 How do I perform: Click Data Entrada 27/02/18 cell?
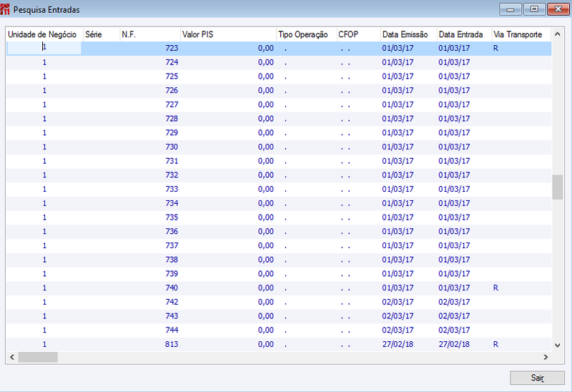coord(454,344)
